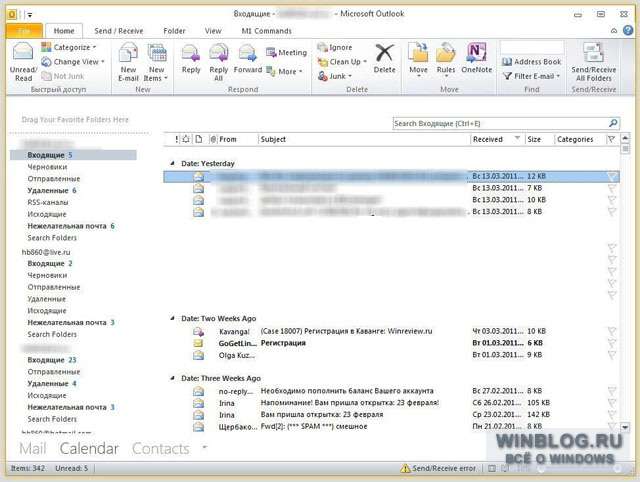This screenshot has height=482, width=640.
Task: Open the Входящие 23 folder
Action: (x=52, y=360)
